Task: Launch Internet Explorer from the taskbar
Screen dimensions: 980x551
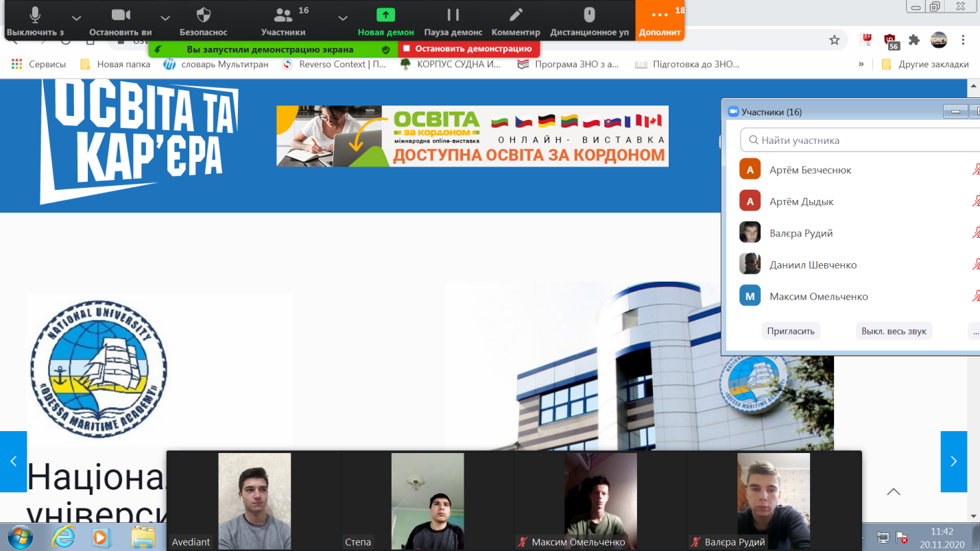Action: (63, 537)
